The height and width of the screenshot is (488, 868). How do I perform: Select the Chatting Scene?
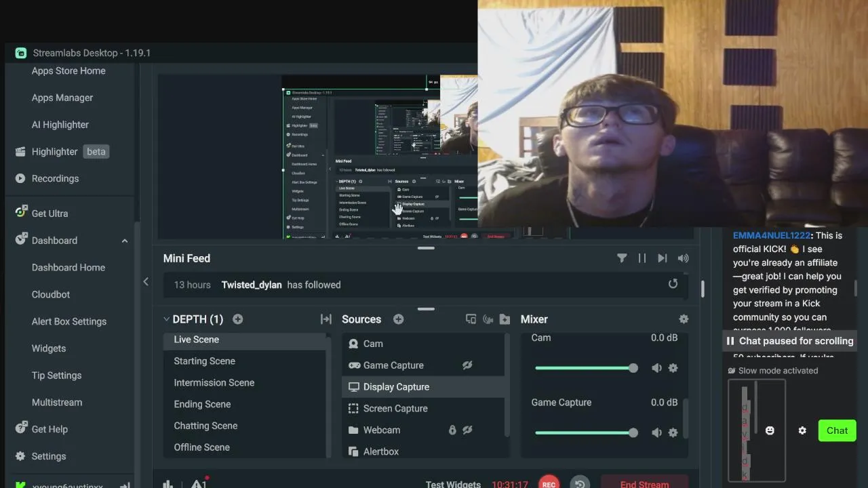tap(245, 426)
